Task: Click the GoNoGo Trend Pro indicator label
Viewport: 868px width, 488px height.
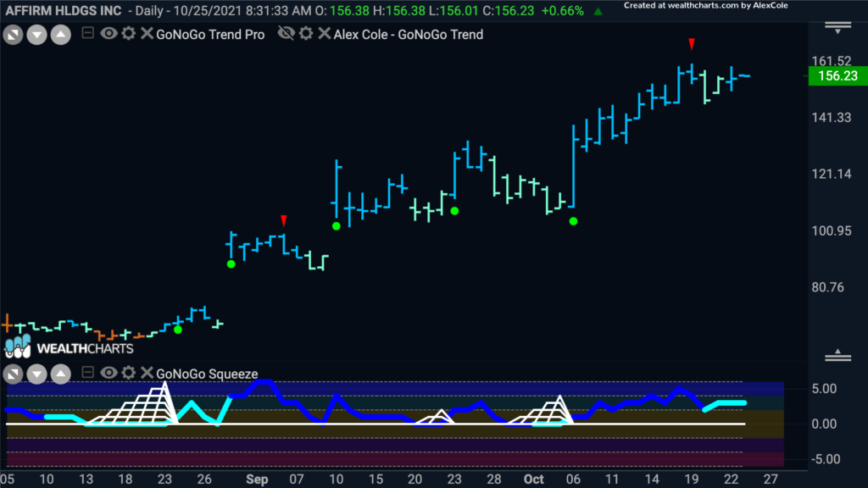Action: [x=210, y=34]
